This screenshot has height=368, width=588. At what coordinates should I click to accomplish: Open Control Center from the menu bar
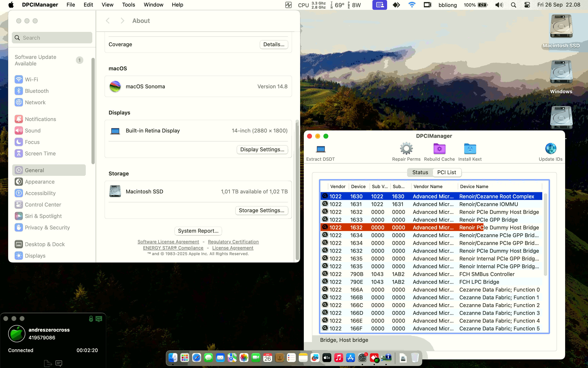(527, 5)
